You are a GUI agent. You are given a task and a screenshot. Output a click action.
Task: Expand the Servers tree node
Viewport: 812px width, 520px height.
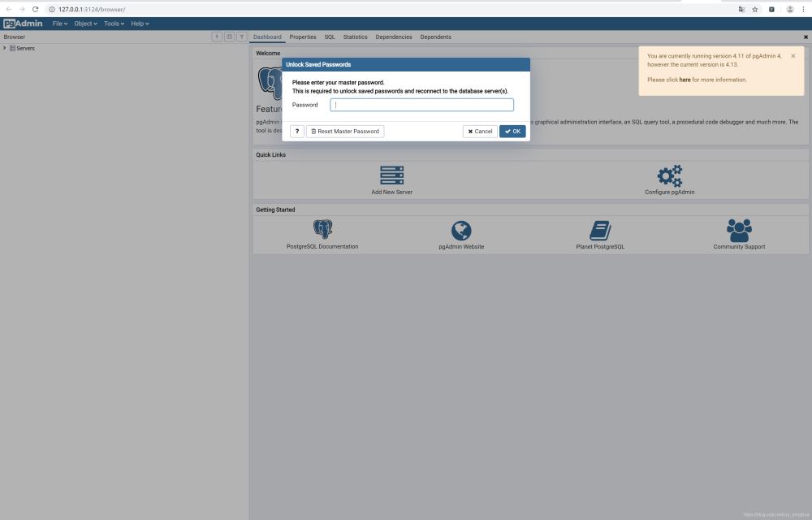point(5,48)
